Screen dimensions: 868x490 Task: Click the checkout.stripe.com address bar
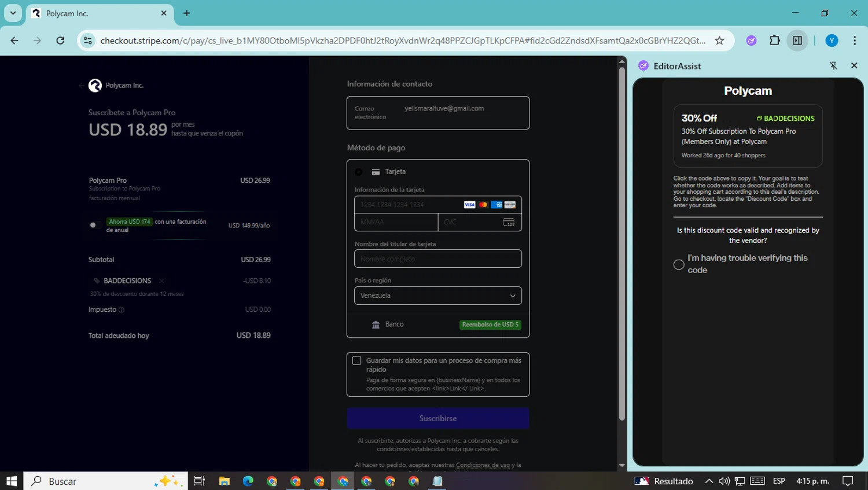(402, 40)
